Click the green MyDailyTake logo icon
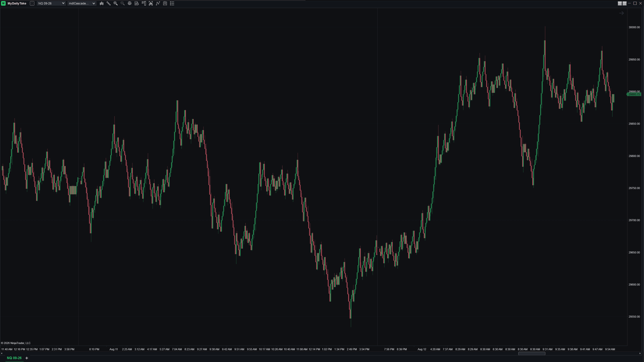 point(3,3)
